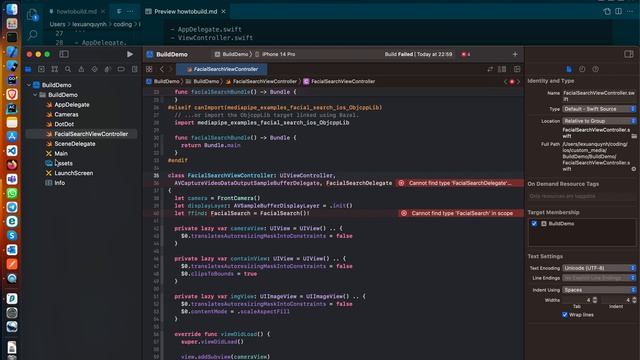
Task: Open the Assets catalog
Action: coord(64,163)
